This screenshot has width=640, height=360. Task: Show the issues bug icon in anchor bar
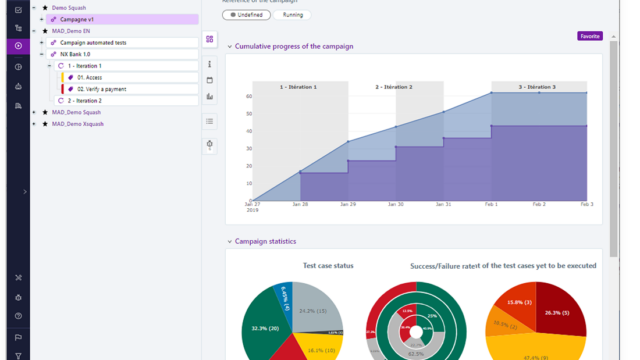[209, 144]
